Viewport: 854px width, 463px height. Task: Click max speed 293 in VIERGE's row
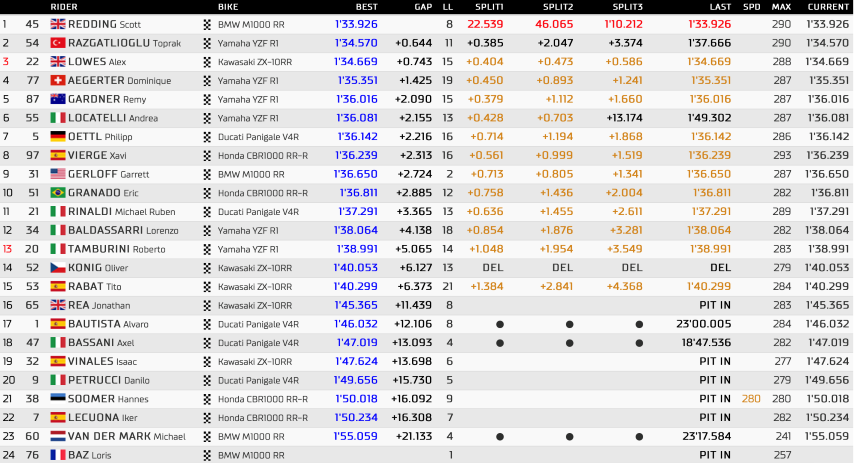pos(782,155)
